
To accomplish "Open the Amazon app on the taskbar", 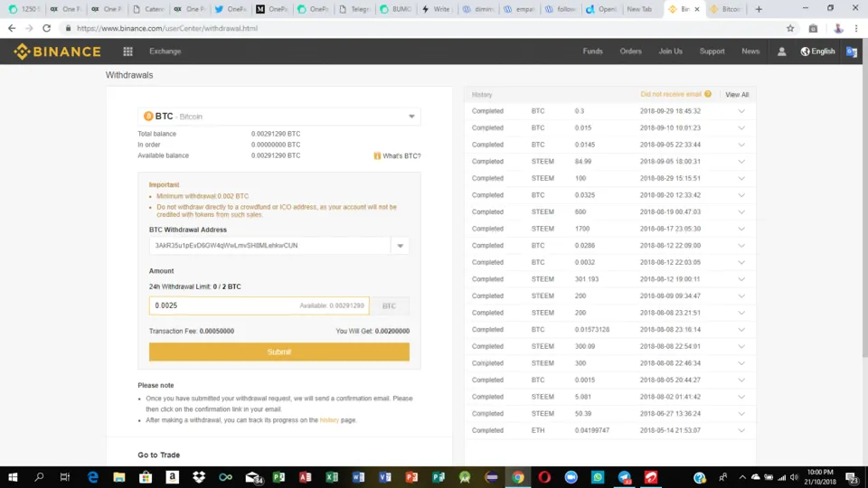I will pos(172,477).
